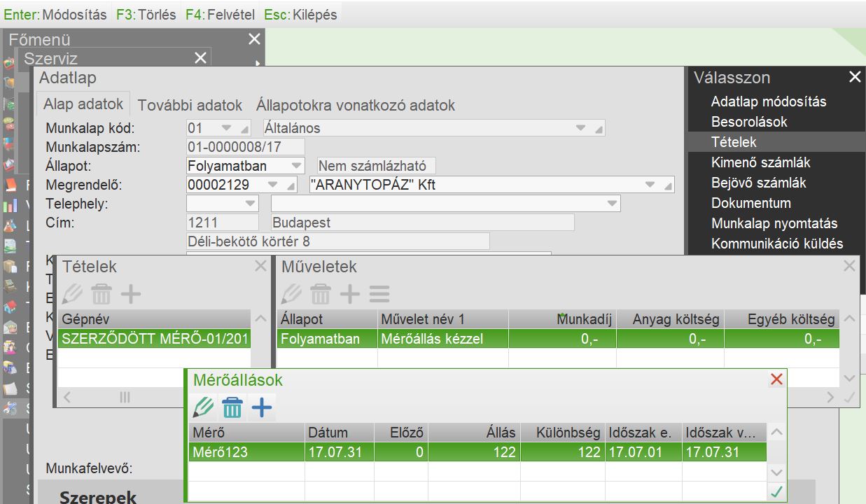This screenshot has width=866, height=504.
Task: Select the Mérőállás kézzel operation row
Action: [558, 339]
